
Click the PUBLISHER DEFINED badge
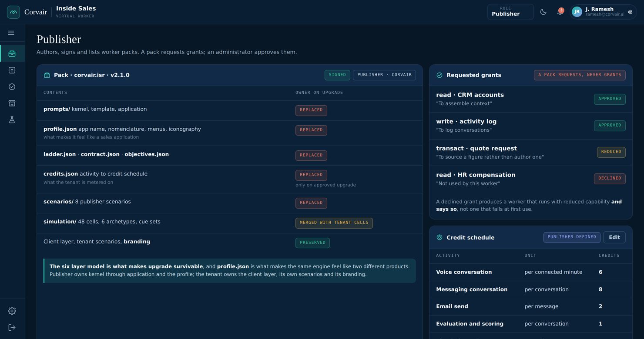click(572, 237)
